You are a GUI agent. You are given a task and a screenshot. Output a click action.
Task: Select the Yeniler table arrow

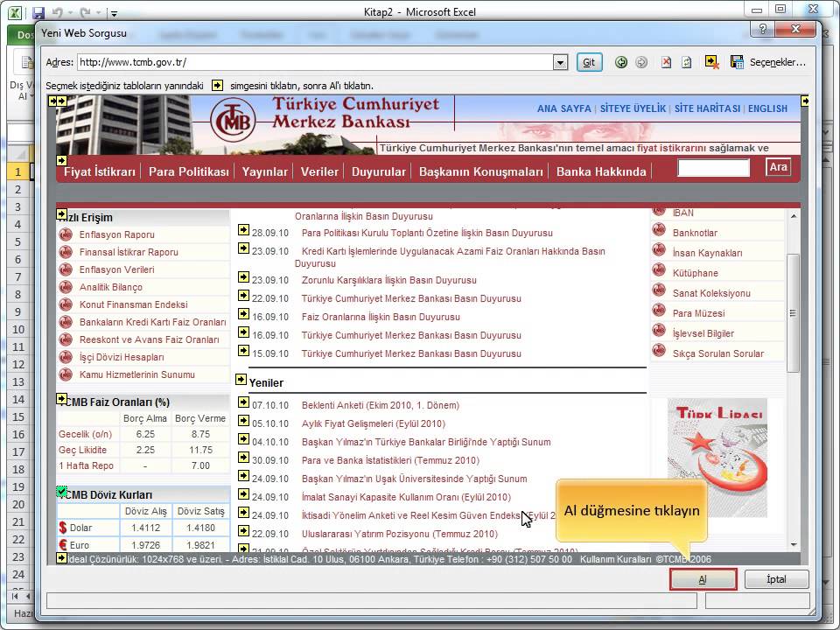[x=241, y=379]
